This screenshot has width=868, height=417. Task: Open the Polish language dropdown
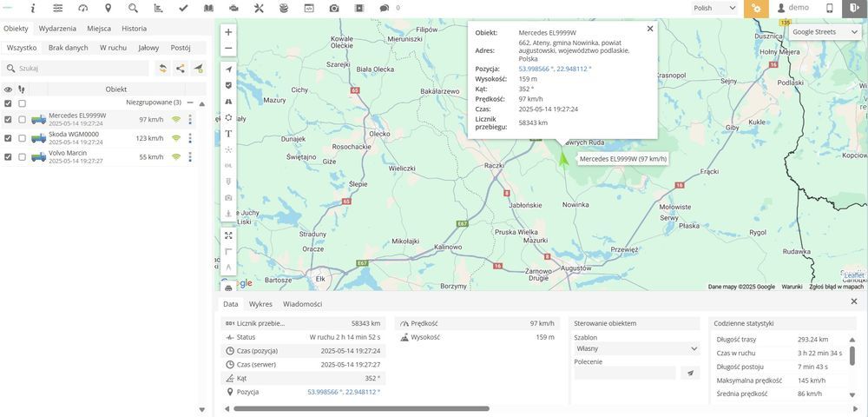(714, 9)
